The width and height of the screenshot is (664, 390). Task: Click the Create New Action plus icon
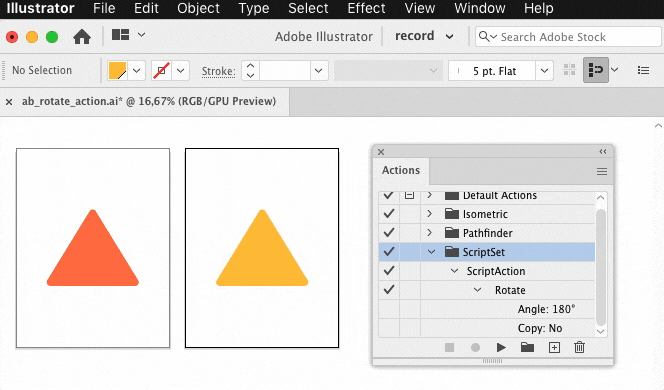[554, 348]
